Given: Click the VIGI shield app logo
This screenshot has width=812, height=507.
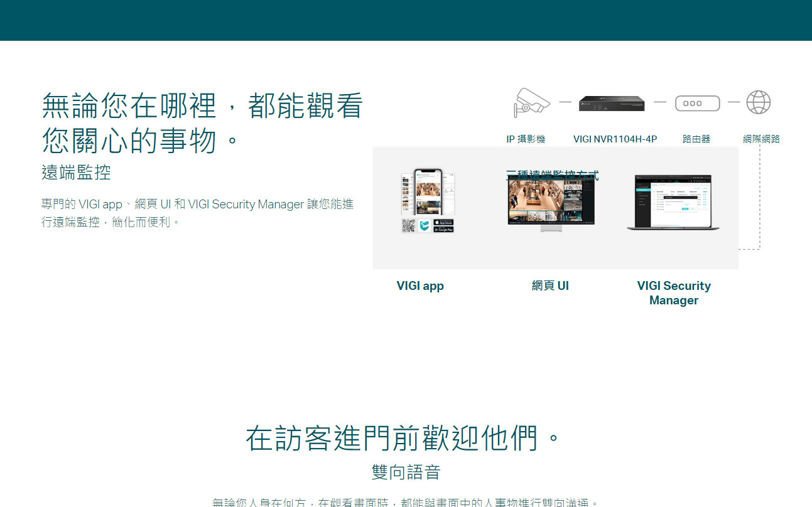Looking at the screenshot, I should (x=425, y=226).
